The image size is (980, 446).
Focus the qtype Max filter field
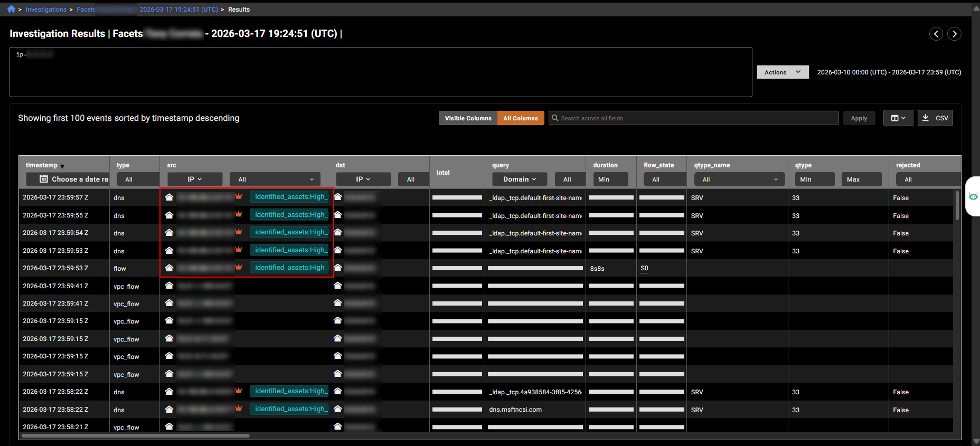click(x=861, y=179)
